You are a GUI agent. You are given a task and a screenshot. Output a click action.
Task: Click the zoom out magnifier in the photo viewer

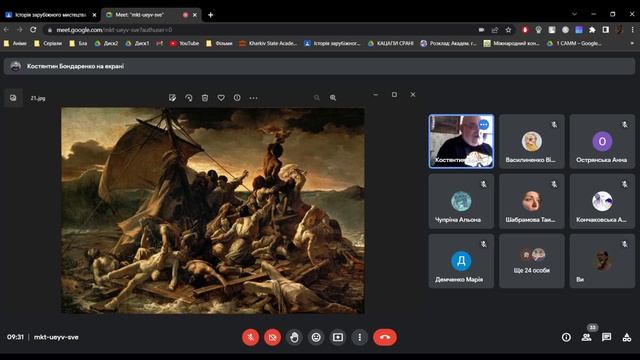click(317, 98)
